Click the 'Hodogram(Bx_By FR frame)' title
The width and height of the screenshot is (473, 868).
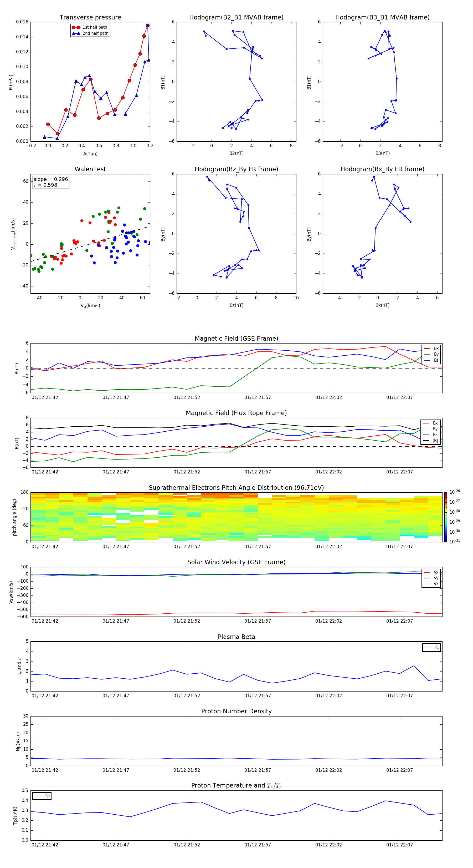pyautogui.click(x=382, y=169)
